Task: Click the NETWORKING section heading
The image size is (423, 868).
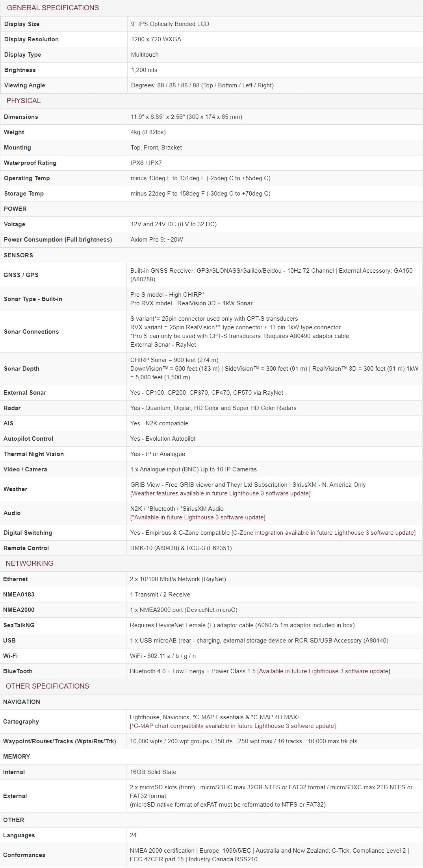Action: click(30, 563)
